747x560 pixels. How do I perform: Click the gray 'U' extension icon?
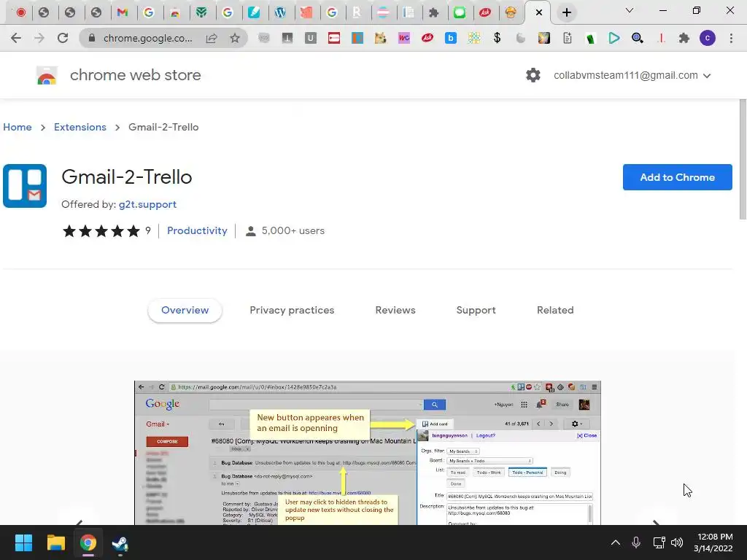pos(311,38)
